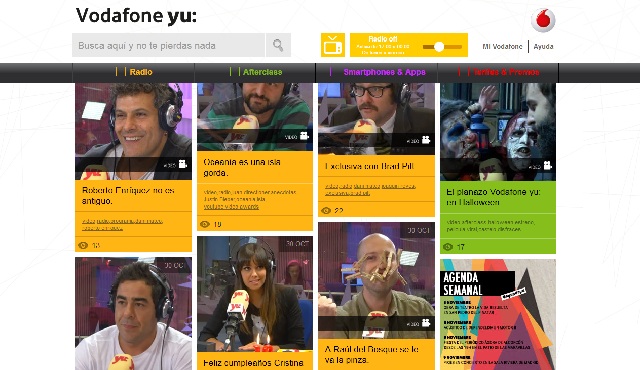Screen dimensions: 640x370
Task: Click the Mi Vodafone link
Action: (502, 47)
